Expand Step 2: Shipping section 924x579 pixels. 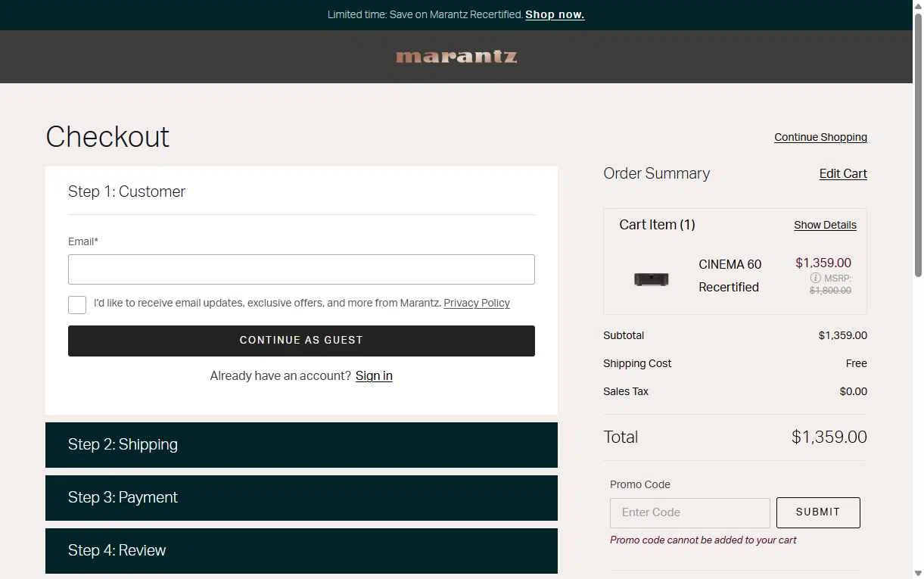click(x=301, y=445)
